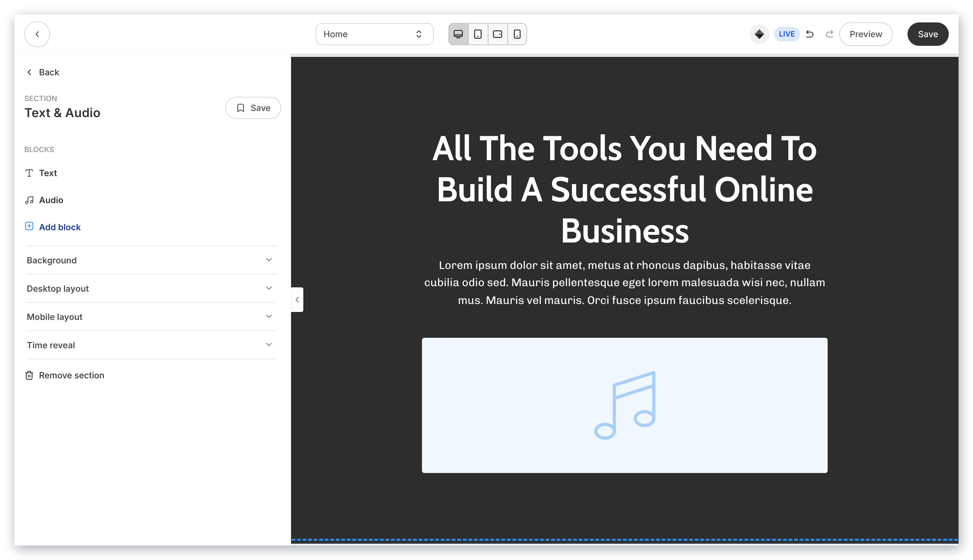This screenshot has height=560, width=973.
Task: Undo the last change
Action: [x=809, y=34]
